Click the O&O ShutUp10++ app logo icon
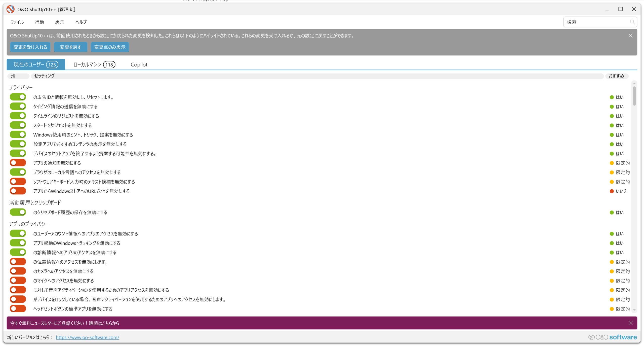The image size is (644, 346). [x=11, y=9]
